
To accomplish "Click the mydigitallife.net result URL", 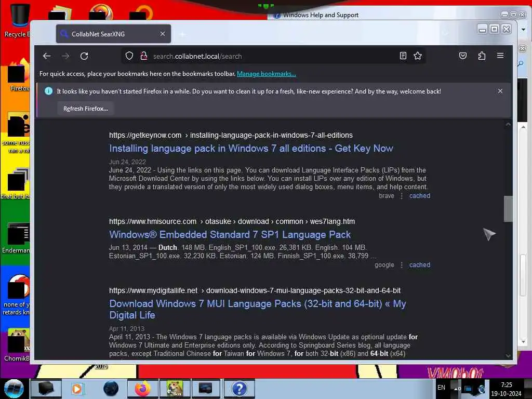I will tap(255, 291).
